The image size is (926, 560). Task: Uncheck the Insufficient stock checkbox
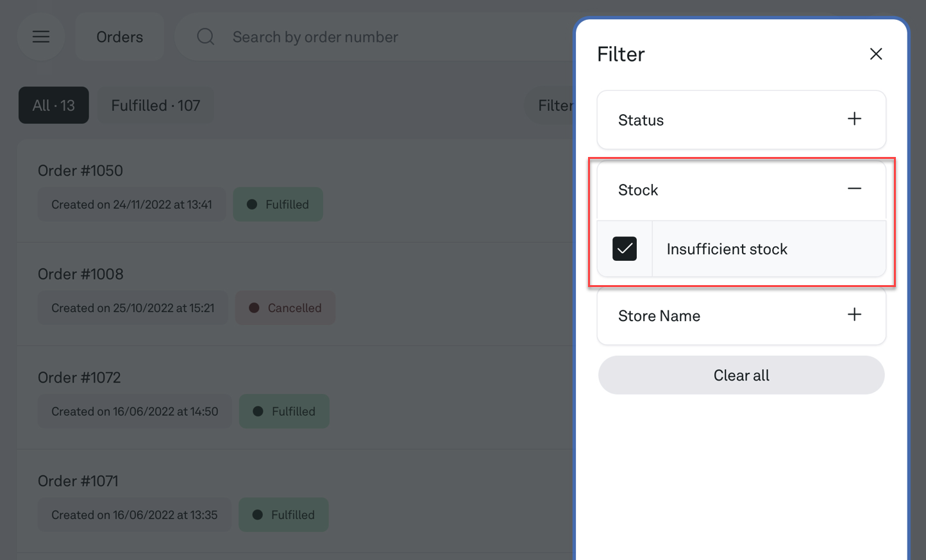(x=624, y=249)
